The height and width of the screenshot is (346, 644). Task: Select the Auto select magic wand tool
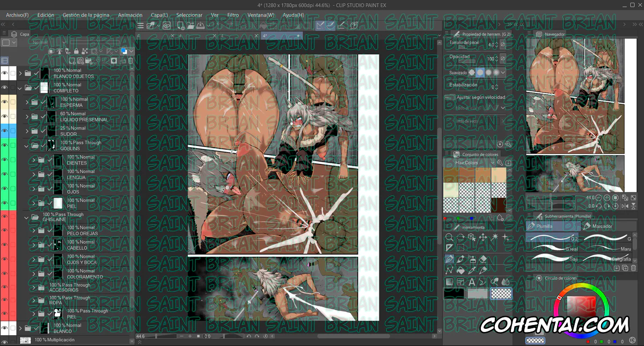tap(494, 237)
